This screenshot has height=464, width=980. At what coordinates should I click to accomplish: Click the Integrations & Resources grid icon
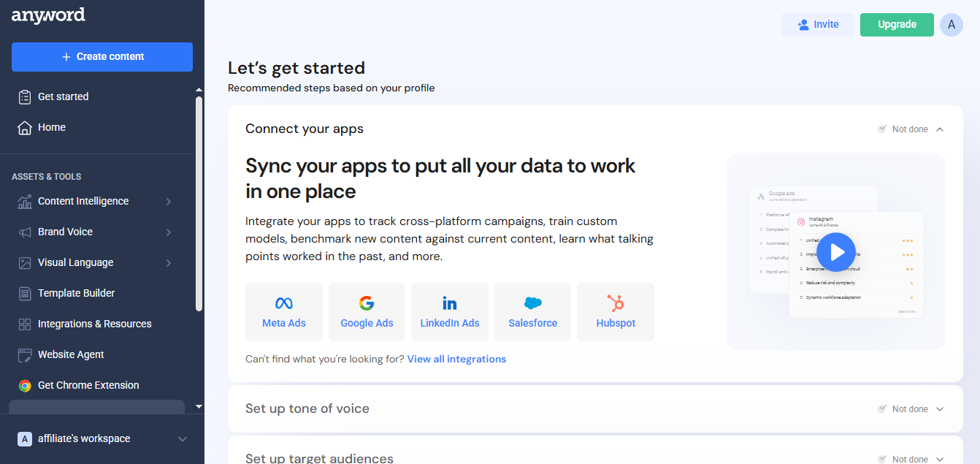tap(25, 324)
